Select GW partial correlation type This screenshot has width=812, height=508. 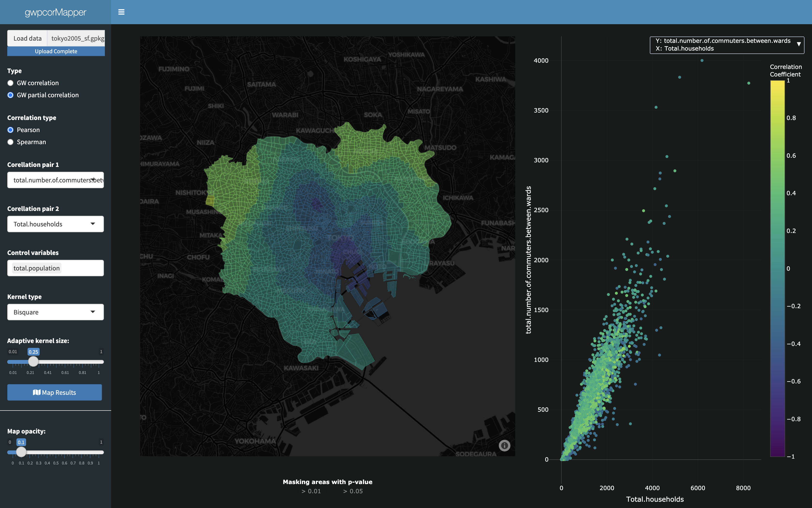coord(10,95)
